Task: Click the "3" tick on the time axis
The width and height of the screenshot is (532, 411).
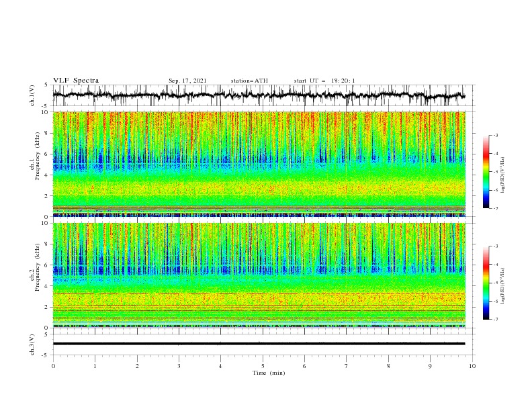Action: pyautogui.click(x=179, y=366)
